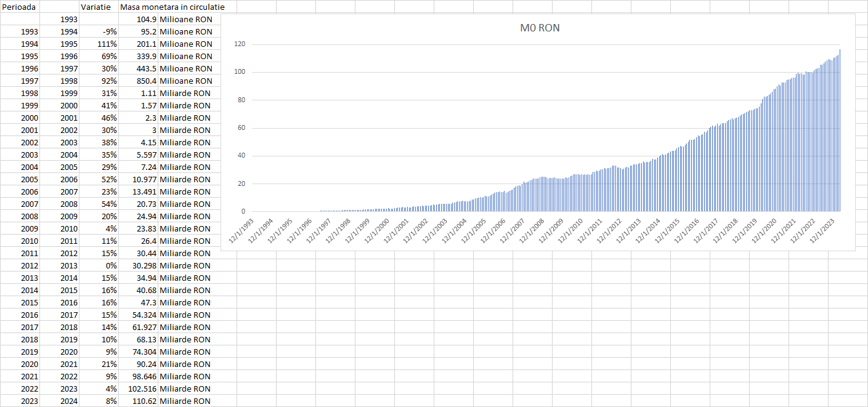
Task: Select the 21% variation cell
Action: pyautogui.click(x=99, y=364)
